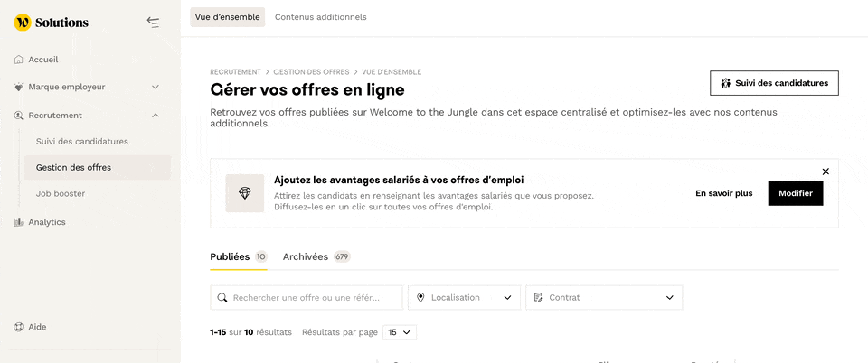
Task: Collapse the sidebar with the menu icon
Action: click(153, 23)
